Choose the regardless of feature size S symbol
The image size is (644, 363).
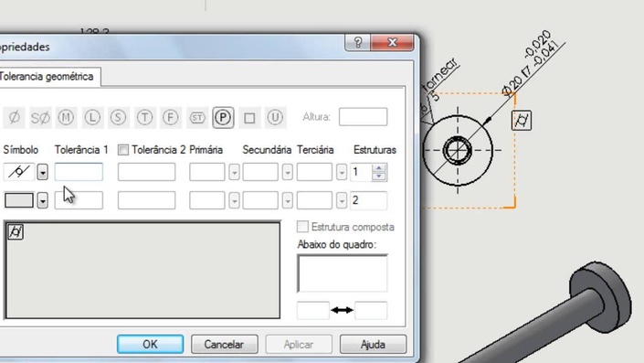[118, 118]
